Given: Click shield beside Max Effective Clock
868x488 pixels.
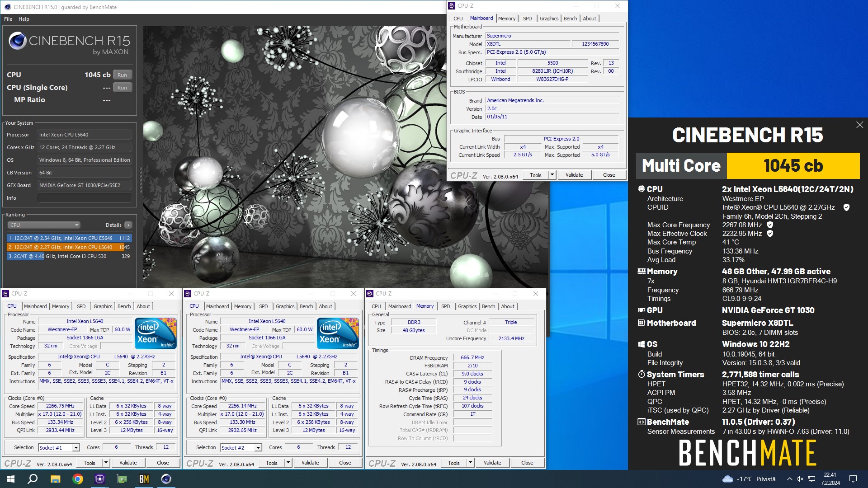Looking at the screenshot, I should pyautogui.click(x=770, y=234).
